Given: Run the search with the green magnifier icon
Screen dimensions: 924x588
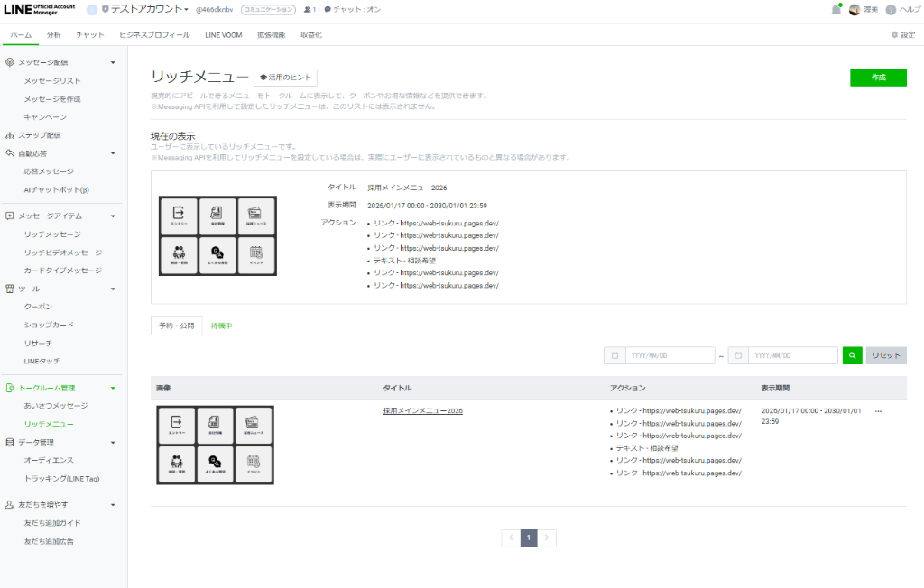Looking at the screenshot, I should (x=852, y=354).
